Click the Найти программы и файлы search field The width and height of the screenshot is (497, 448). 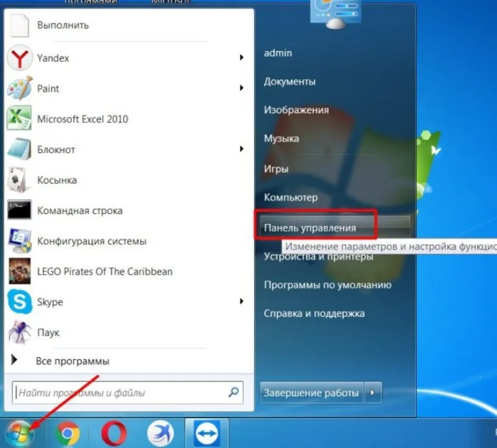click(127, 392)
